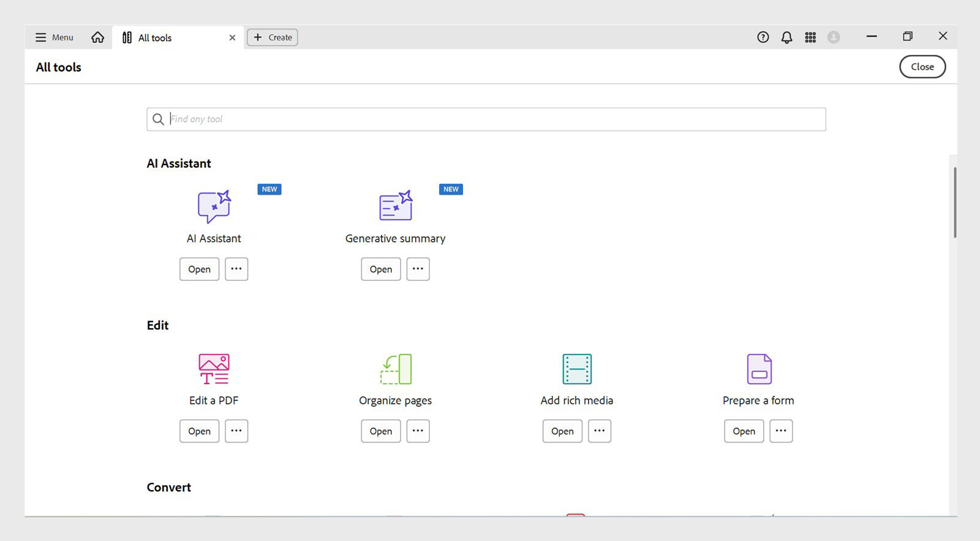Open the AI Assistant tool

199,269
